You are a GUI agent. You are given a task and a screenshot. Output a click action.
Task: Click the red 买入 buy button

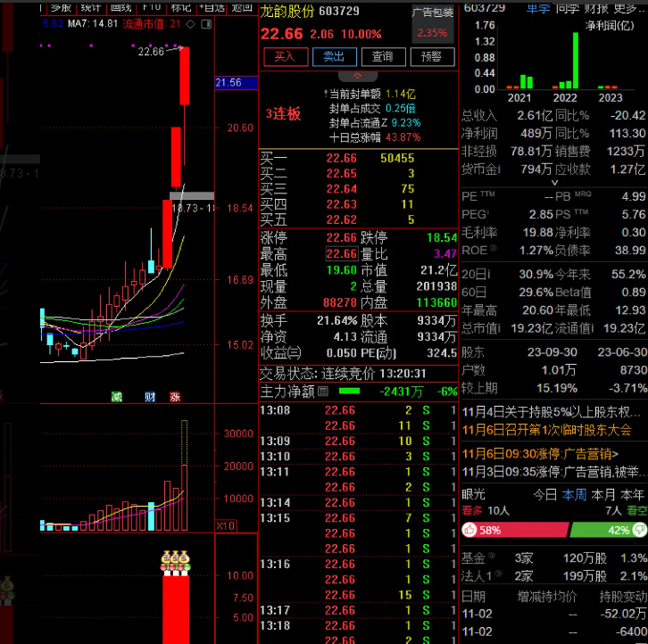[284, 56]
